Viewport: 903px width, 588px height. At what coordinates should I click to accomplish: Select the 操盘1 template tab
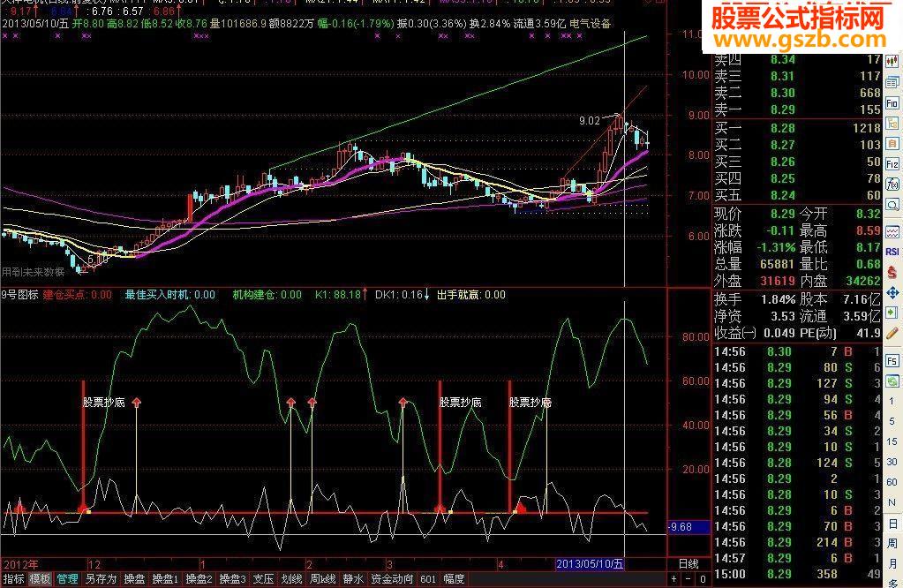coord(165,579)
